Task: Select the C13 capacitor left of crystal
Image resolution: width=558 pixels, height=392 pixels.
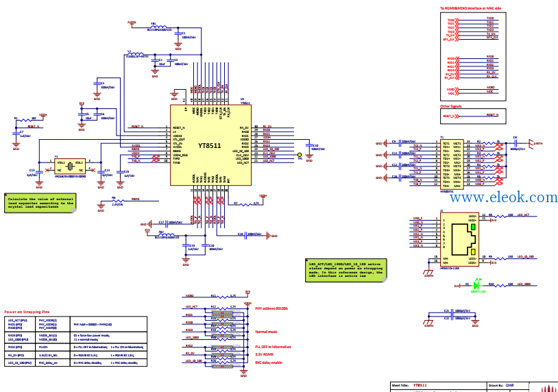Action: tap(39, 171)
